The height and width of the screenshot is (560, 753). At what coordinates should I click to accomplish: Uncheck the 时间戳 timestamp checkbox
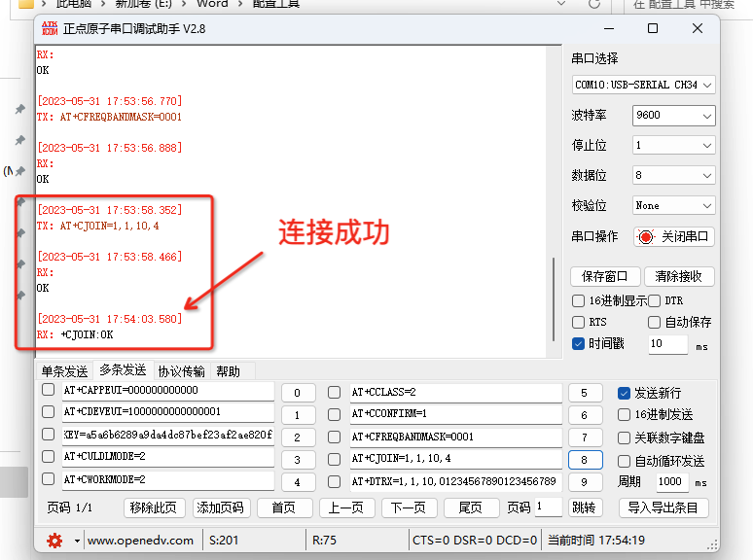click(579, 343)
